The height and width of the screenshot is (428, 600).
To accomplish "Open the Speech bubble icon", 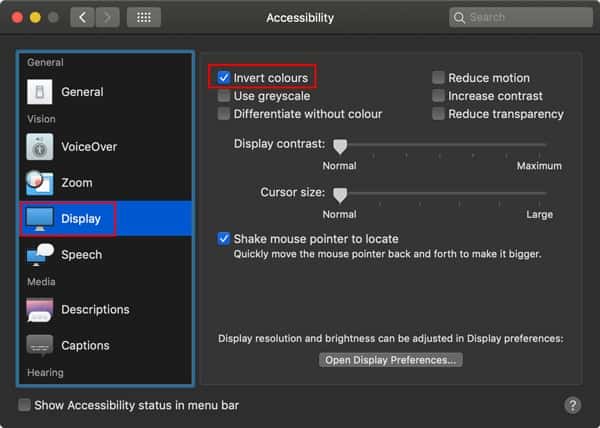I will (x=40, y=254).
